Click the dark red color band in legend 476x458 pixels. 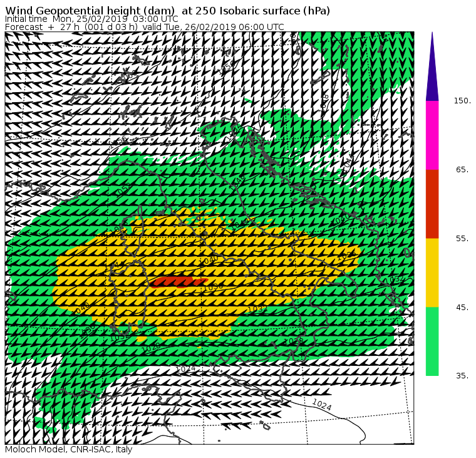pos(432,204)
